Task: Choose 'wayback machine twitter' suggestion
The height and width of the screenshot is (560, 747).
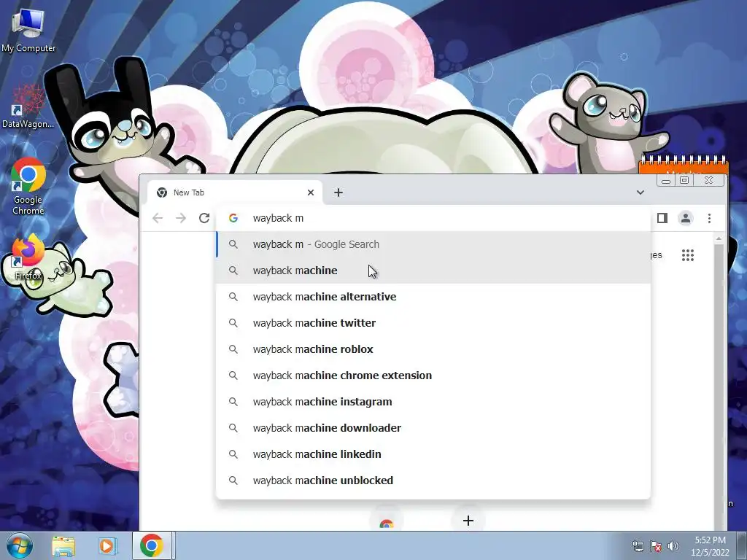Action: coord(433,323)
